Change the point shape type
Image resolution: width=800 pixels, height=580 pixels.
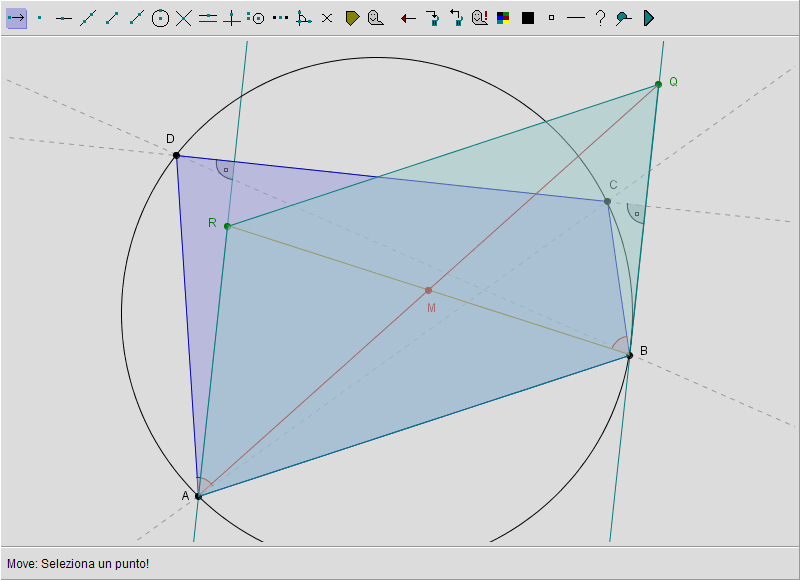(x=551, y=18)
